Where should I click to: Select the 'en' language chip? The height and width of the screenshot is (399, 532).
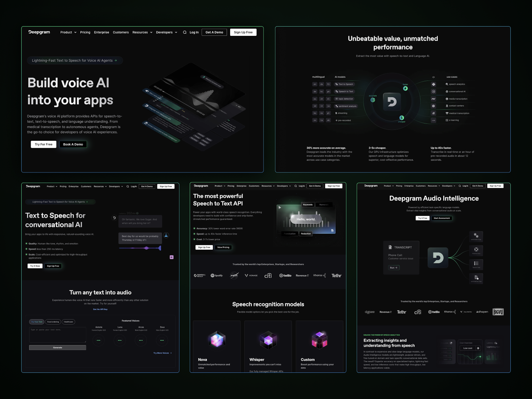tap(315, 84)
